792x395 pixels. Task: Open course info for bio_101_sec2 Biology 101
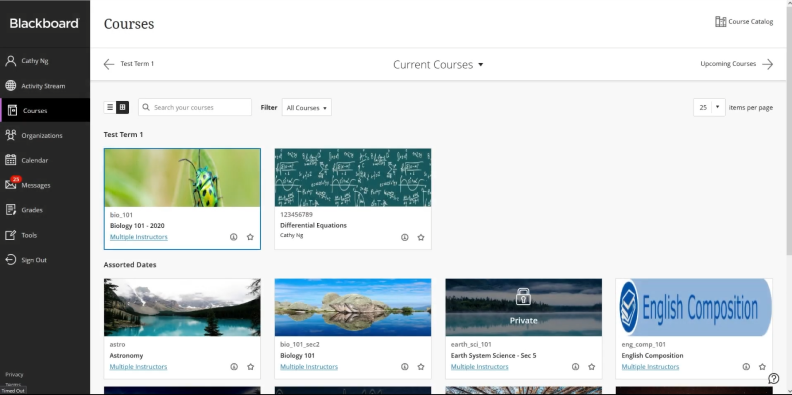coord(405,367)
